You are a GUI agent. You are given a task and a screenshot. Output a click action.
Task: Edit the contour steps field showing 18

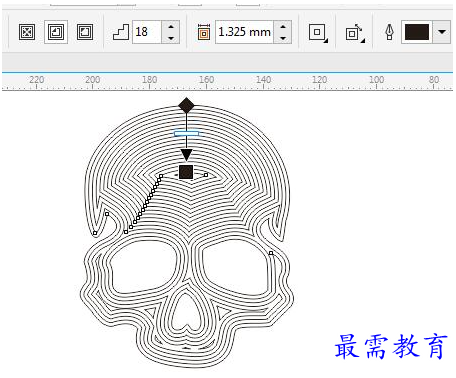[147, 32]
